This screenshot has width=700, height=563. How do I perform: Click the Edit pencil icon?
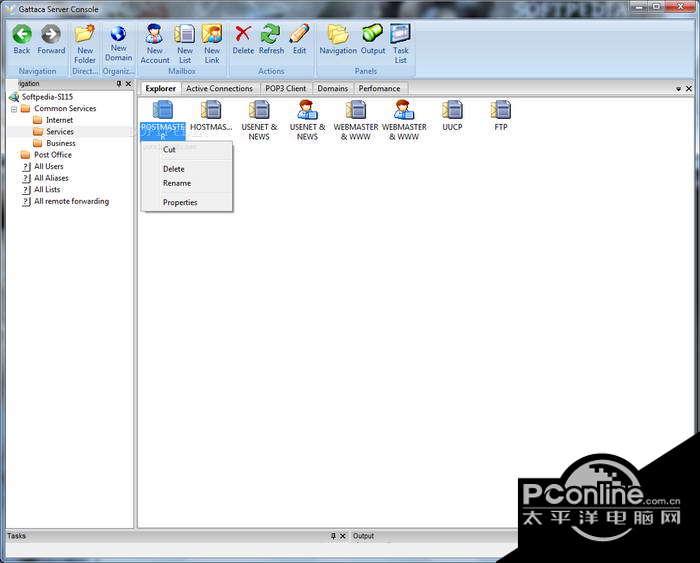299,34
